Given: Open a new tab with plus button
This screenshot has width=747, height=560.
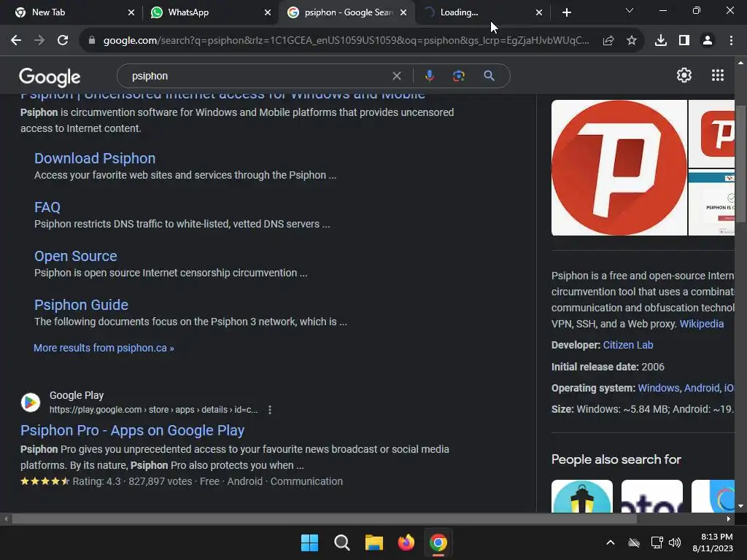Looking at the screenshot, I should (x=566, y=12).
